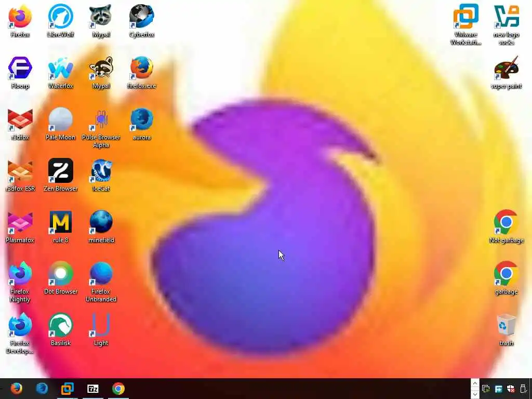Open the overlapping-windows tray icon with green arrow

[x=486, y=389]
